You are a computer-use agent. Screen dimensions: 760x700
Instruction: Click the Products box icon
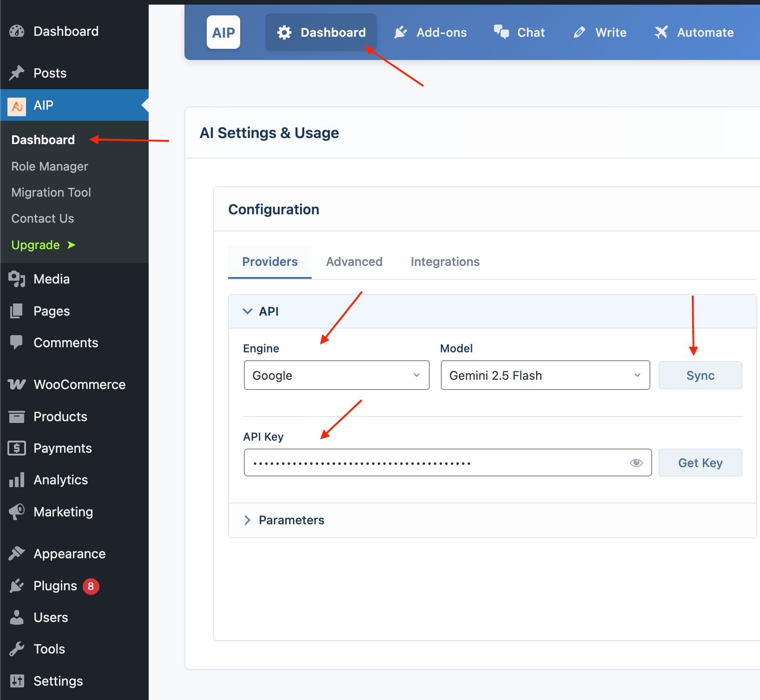pyautogui.click(x=17, y=416)
